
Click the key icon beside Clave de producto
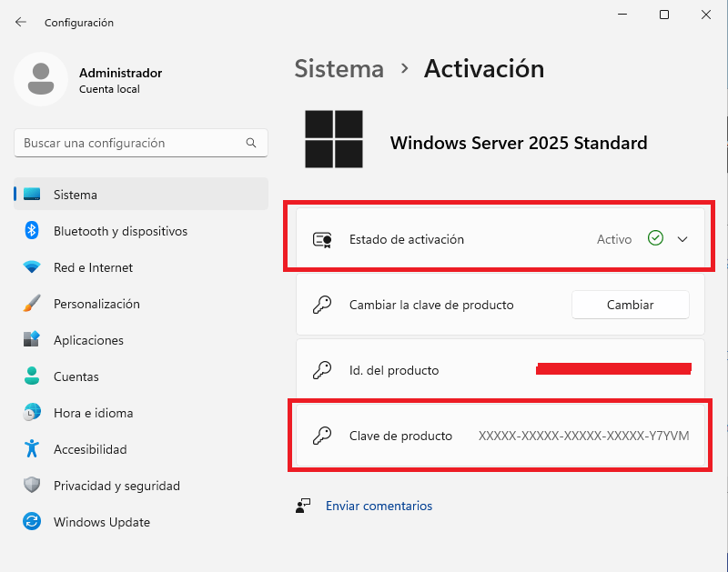point(322,436)
